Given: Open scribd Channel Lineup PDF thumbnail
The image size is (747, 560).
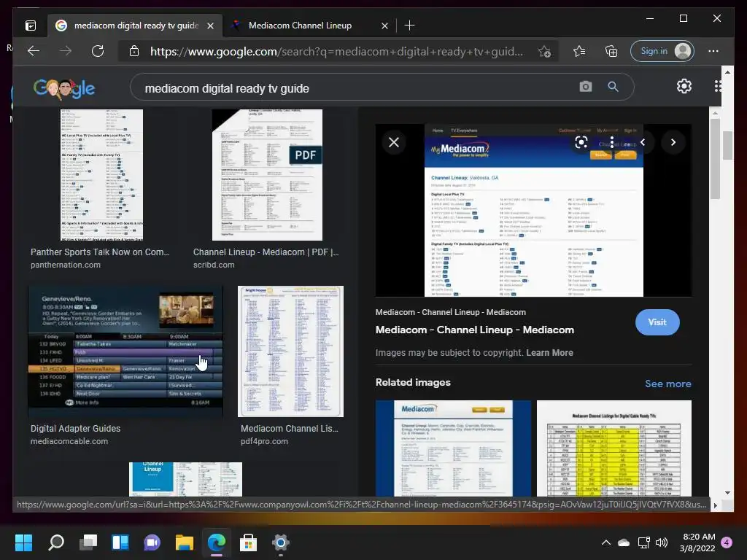Looking at the screenshot, I should 267,175.
